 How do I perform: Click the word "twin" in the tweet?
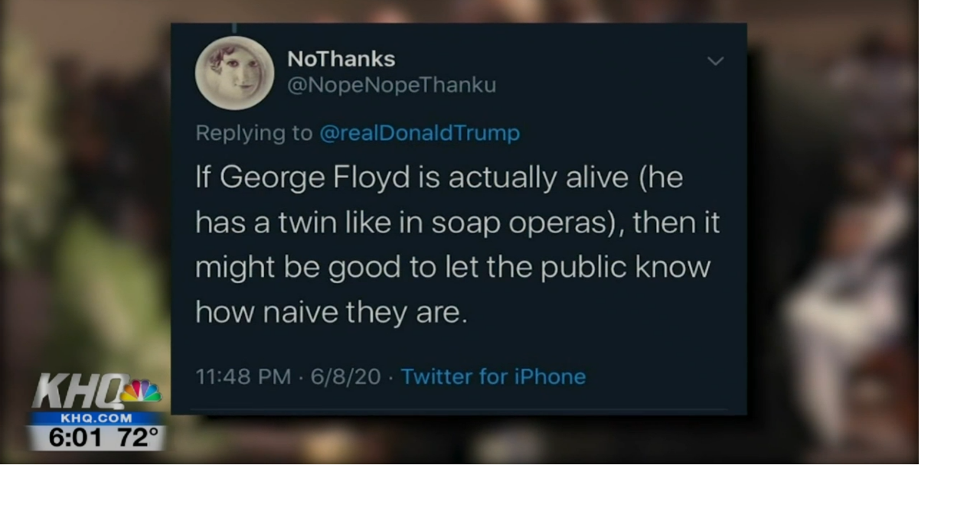click(x=309, y=223)
